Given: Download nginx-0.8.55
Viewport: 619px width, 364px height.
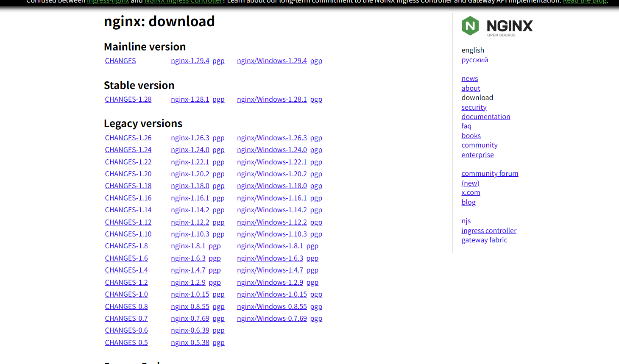Looking at the screenshot, I should tap(190, 307).
